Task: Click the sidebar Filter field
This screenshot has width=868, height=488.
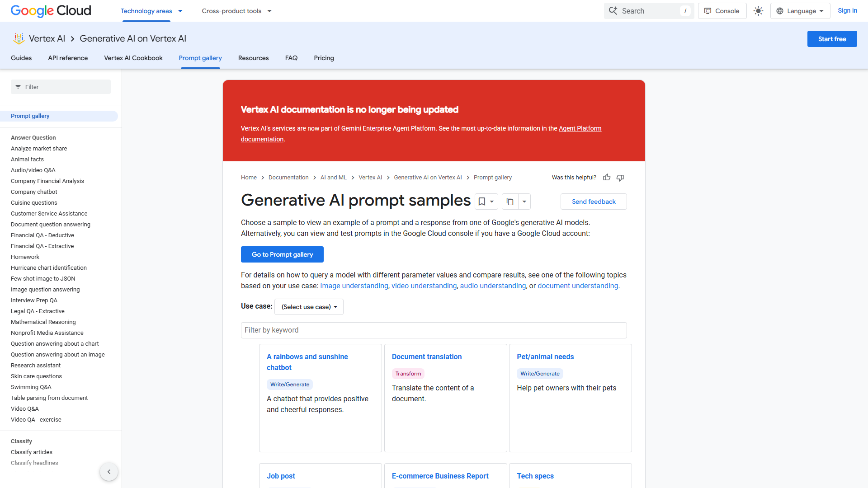Action: [61, 87]
